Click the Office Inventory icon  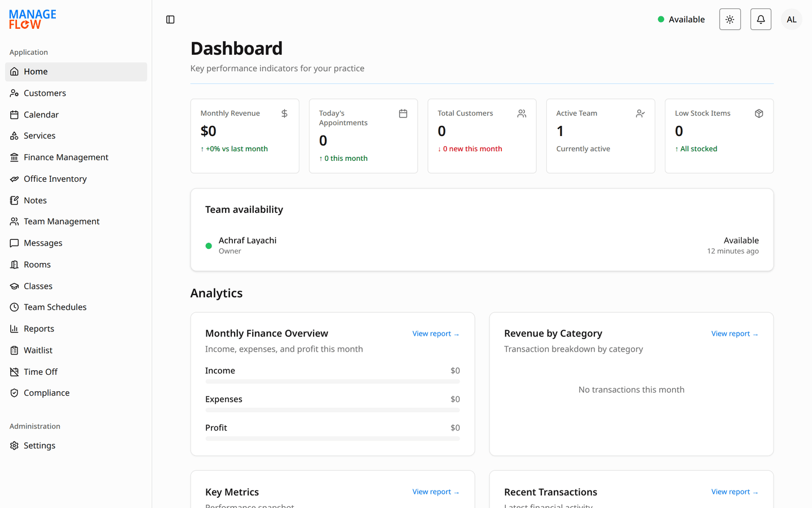click(14, 179)
